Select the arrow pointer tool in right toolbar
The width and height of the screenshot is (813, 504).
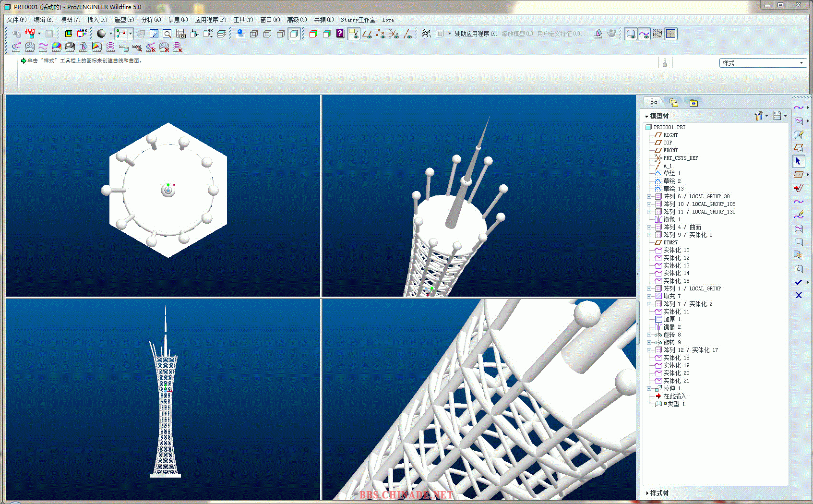pyautogui.click(x=799, y=161)
